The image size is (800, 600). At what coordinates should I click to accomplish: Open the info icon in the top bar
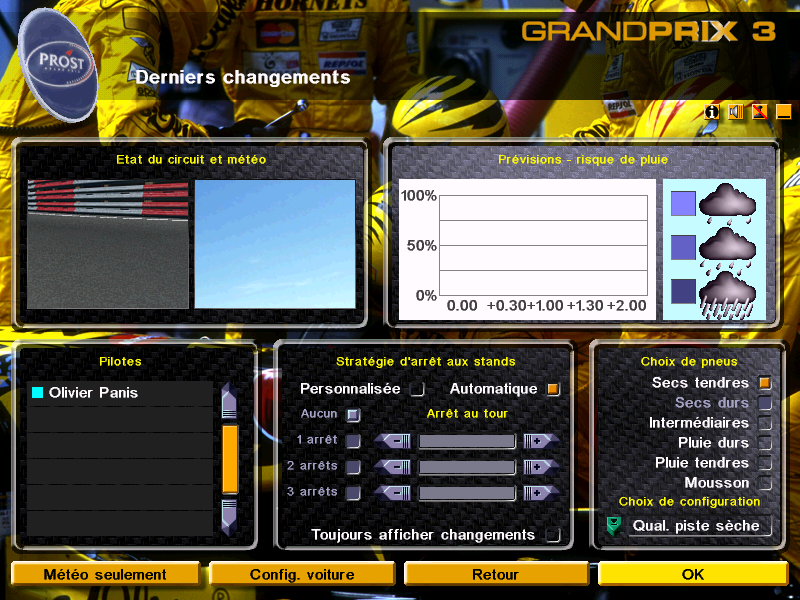click(712, 112)
